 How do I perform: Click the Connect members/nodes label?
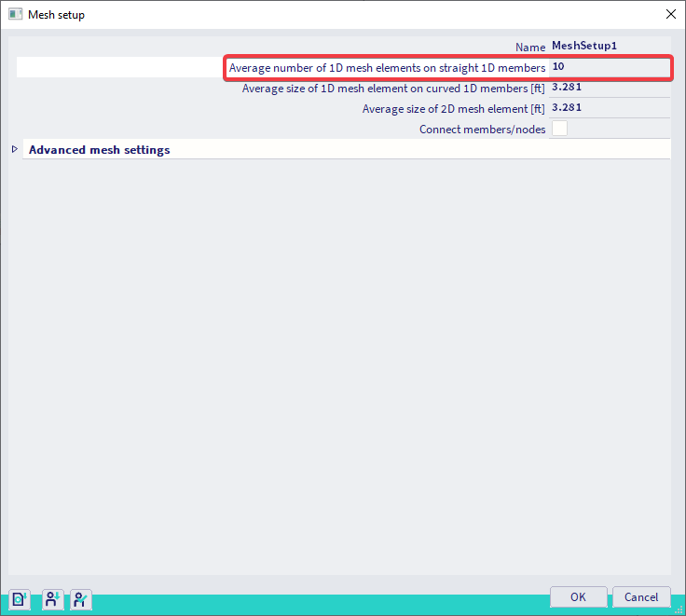482,130
